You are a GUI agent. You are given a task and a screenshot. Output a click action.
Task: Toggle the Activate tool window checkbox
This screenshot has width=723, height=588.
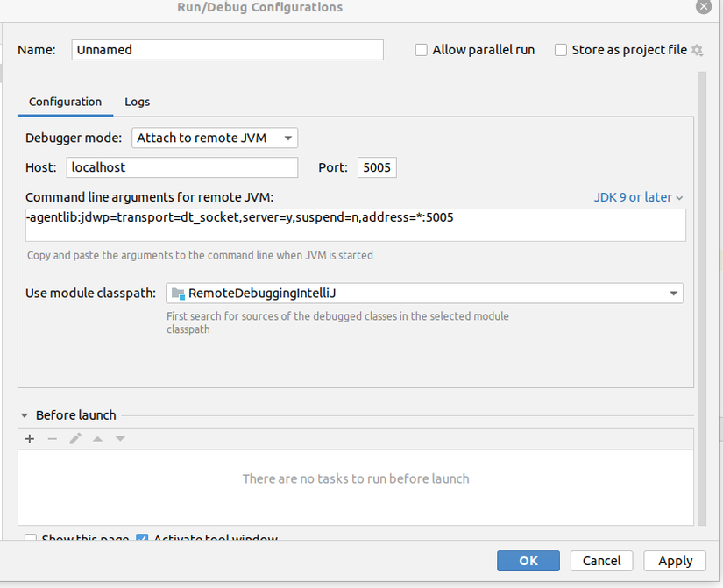[142, 539]
